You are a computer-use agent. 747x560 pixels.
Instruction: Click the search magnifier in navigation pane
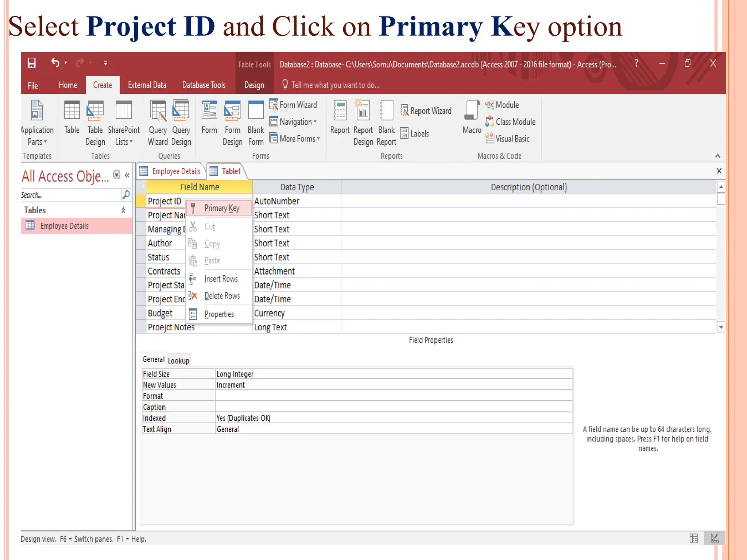(126, 195)
